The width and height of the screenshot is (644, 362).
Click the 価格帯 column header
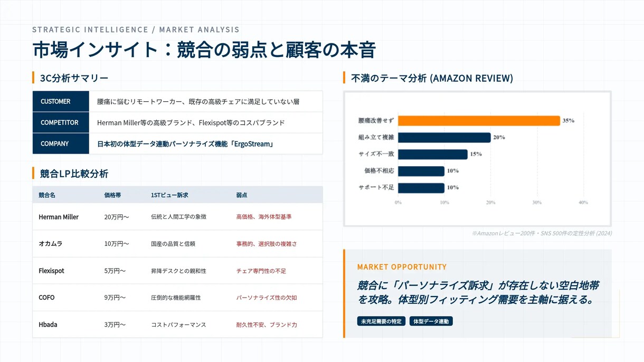[112, 195]
